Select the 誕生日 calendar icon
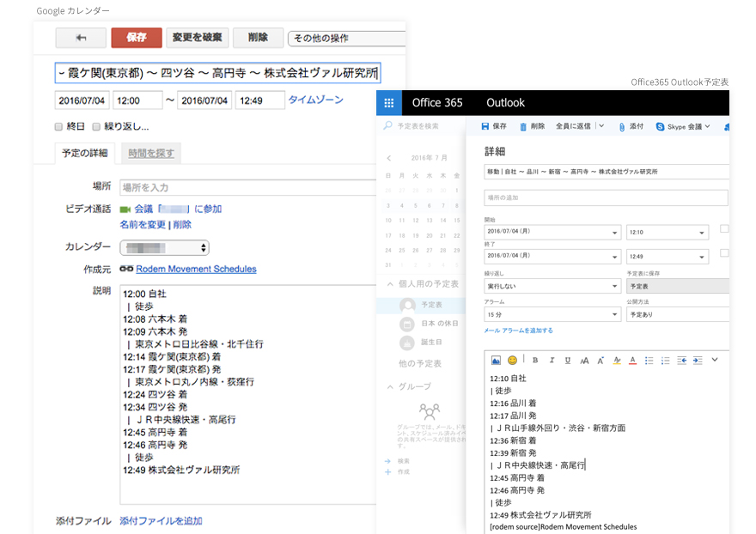The width and height of the screenshot is (756, 534). coord(407,343)
